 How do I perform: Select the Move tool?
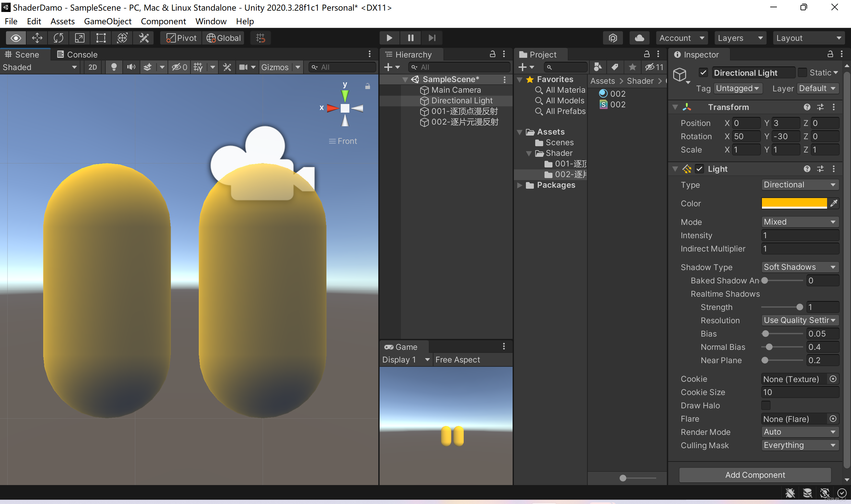(37, 38)
